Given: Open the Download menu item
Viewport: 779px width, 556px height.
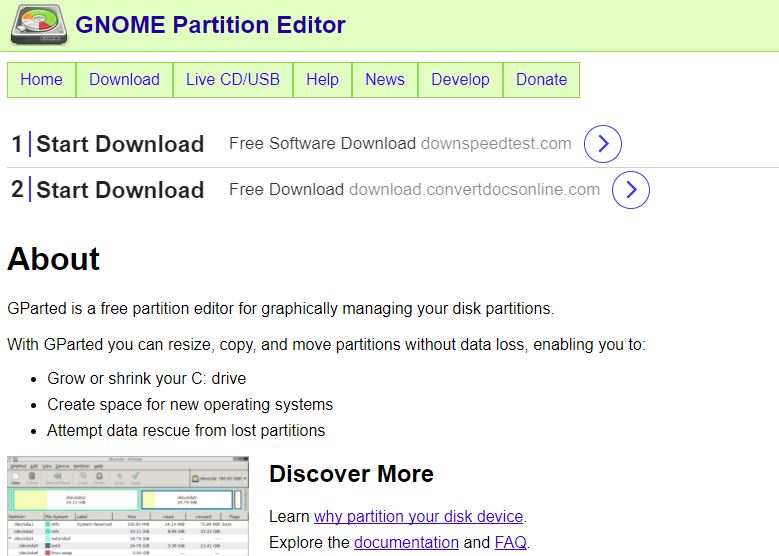Looking at the screenshot, I should coord(124,79).
